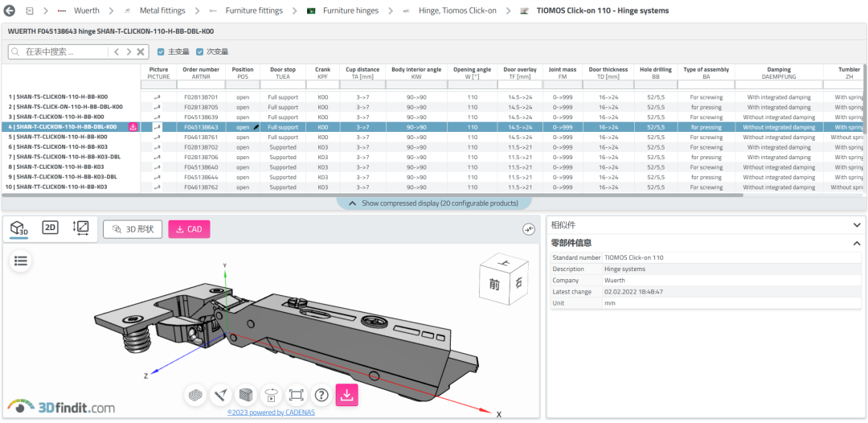Expand Show compressed display bar

pyautogui.click(x=434, y=203)
